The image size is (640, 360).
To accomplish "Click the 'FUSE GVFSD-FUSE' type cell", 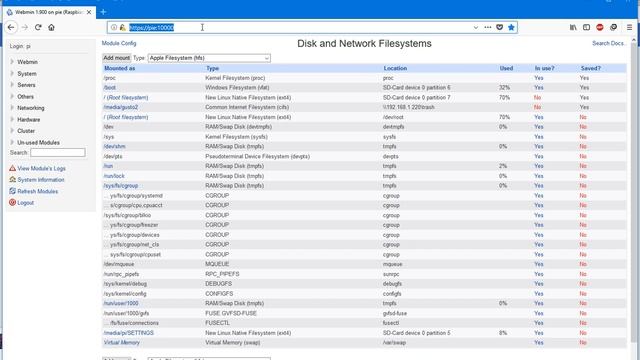I will point(231,313).
